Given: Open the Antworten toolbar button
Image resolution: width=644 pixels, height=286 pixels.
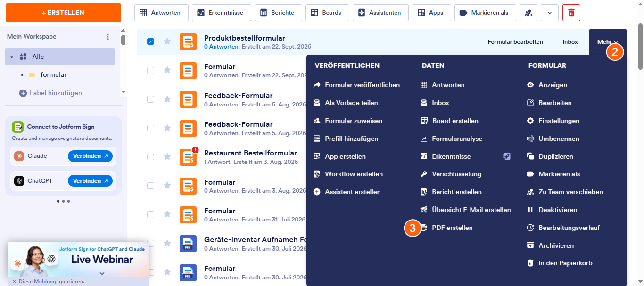Looking at the screenshot, I should [161, 13].
